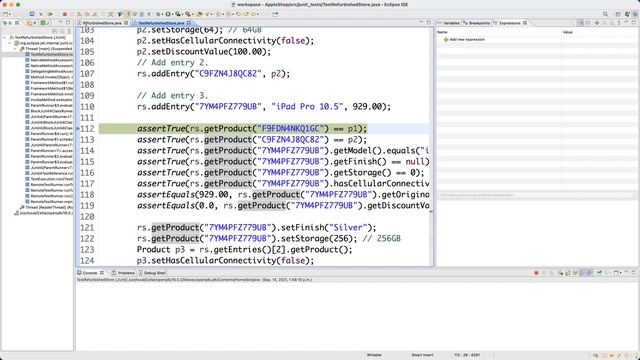
Task: Toggle Scroll Lock in Console toolbar
Action: (568, 273)
